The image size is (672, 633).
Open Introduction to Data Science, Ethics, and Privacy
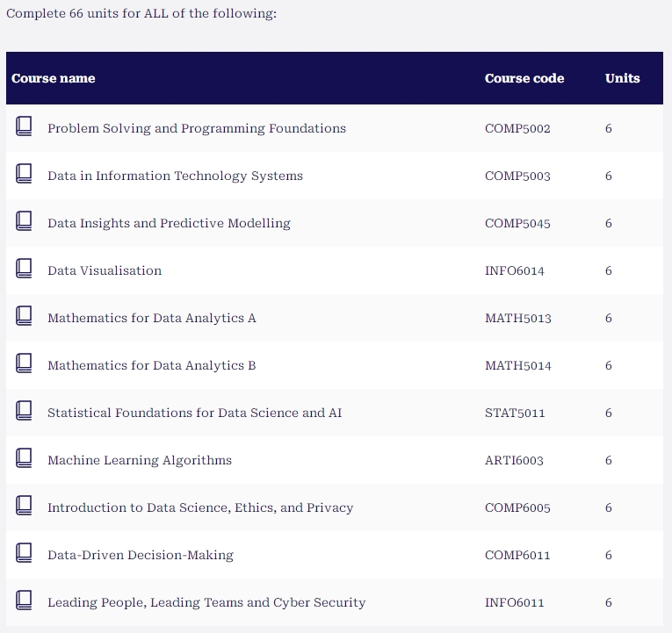click(x=200, y=508)
